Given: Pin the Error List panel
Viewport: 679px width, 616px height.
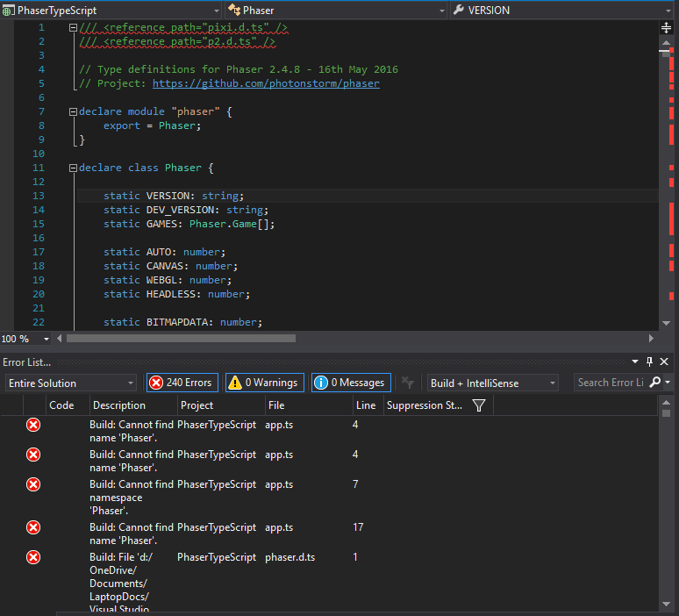Looking at the screenshot, I should pyautogui.click(x=649, y=362).
